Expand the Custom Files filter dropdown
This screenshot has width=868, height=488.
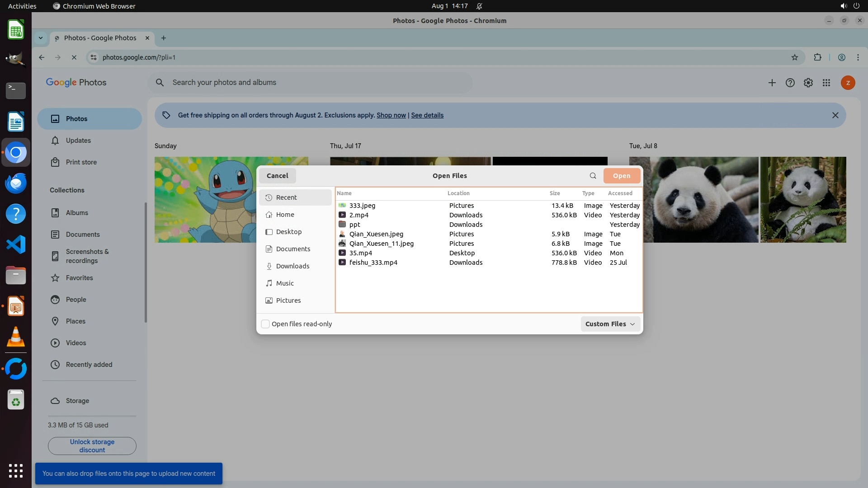click(x=610, y=324)
